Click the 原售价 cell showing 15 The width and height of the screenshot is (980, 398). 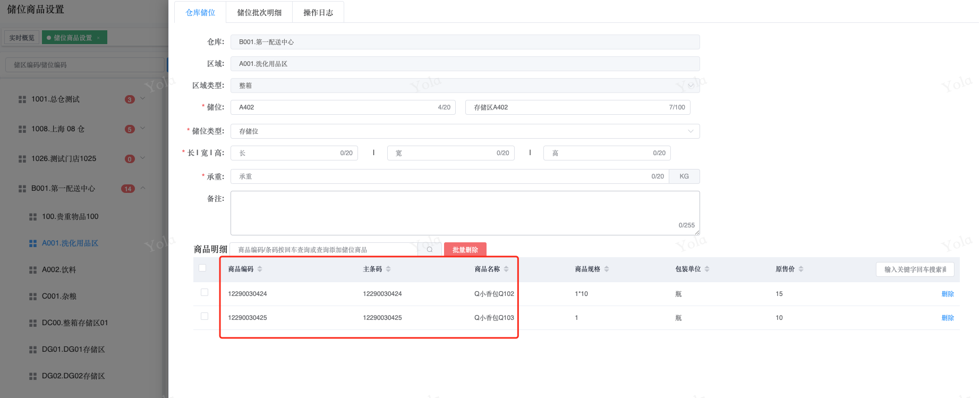click(779, 294)
